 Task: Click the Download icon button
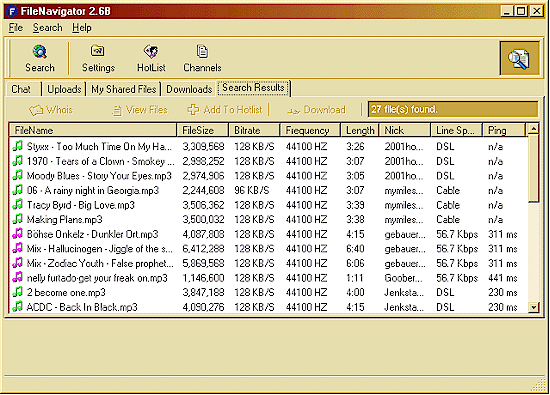point(294,111)
